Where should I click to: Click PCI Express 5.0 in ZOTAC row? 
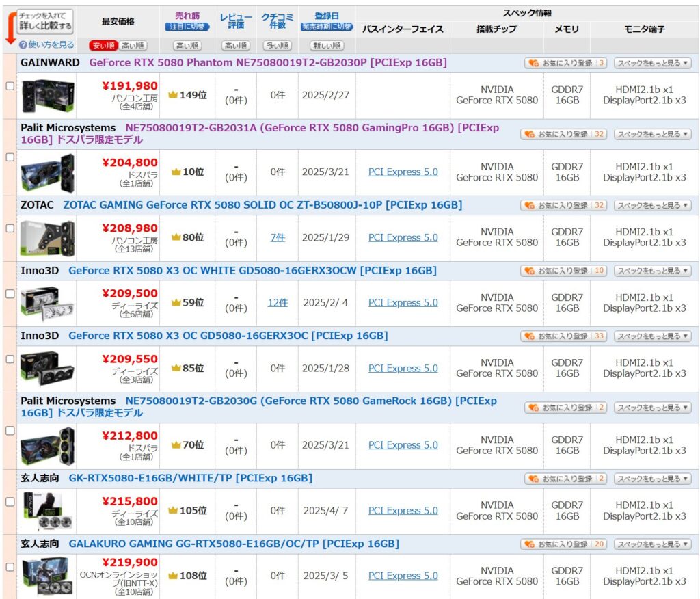403,238
